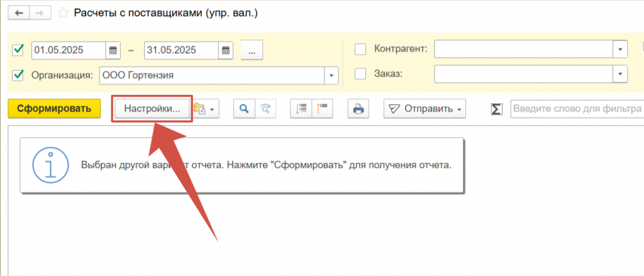This screenshot has height=276, width=644.
Task: Add report to favorites with star icon
Action: pos(64,13)
